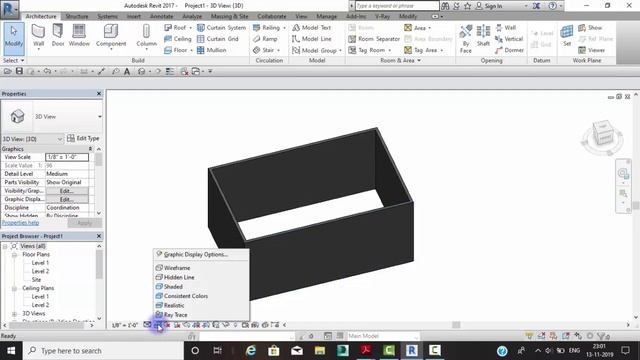Select the Component tool

[x=111, y=36]
